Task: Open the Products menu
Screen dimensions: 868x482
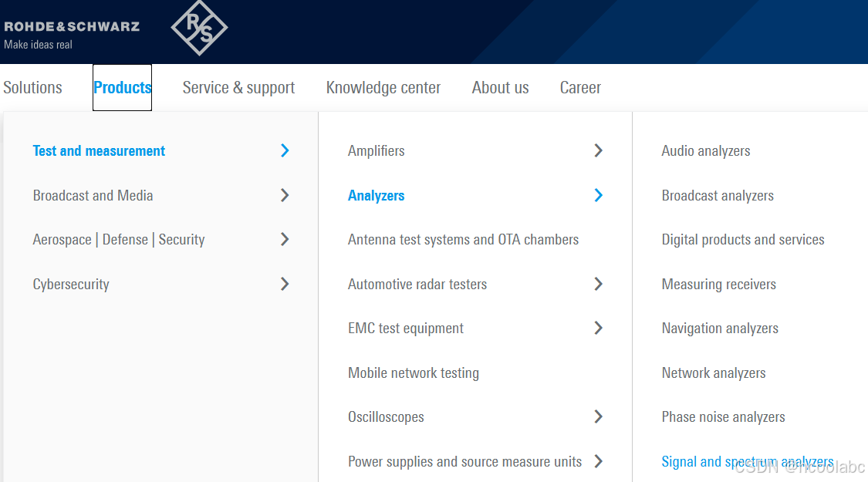Action: click(123, 87)
